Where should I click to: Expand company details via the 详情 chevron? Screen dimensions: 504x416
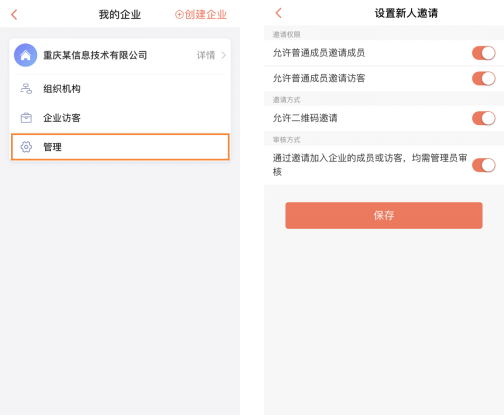(x=224, y=55)
